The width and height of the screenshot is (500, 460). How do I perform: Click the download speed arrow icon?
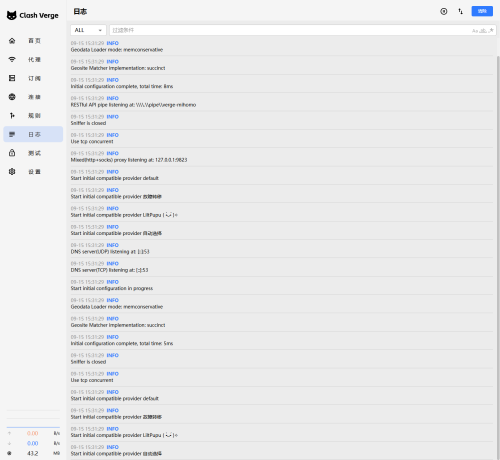[x=9, y=443]
